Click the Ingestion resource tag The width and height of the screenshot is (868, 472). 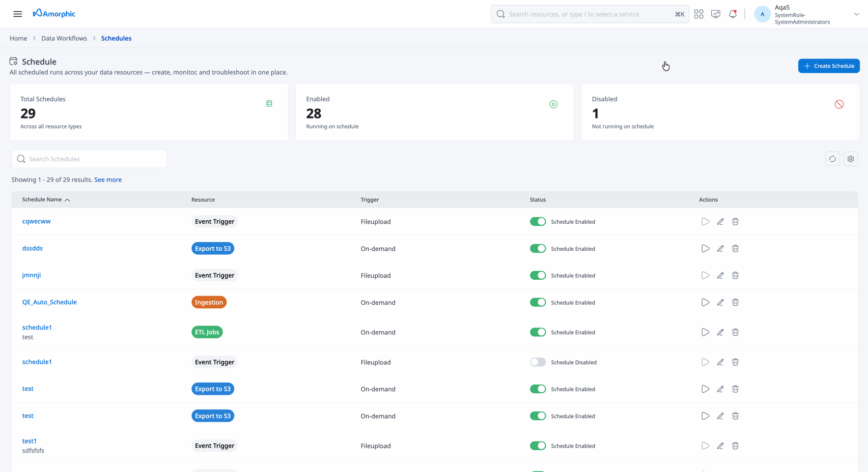[209, 302]
